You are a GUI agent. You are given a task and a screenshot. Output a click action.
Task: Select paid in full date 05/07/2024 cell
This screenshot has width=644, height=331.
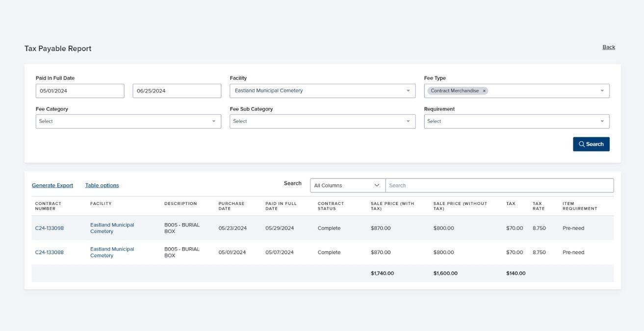[280, 253]
